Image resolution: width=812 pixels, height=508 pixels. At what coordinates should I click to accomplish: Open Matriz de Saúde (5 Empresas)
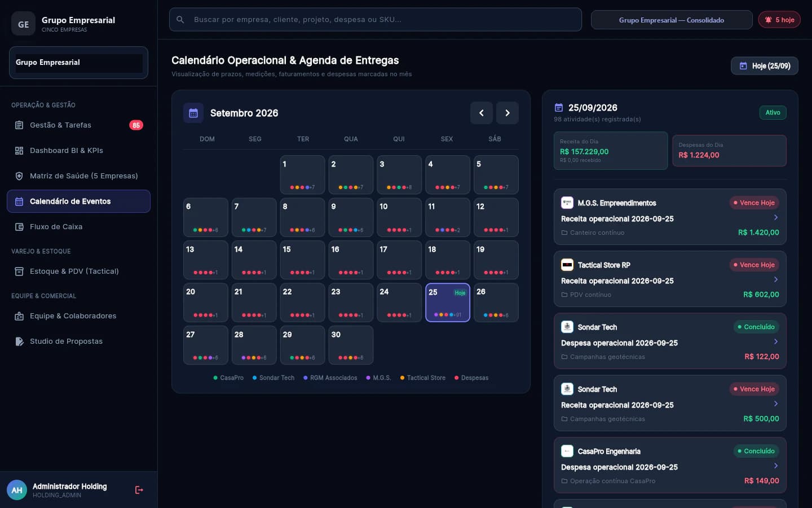(x=78, y=176)
